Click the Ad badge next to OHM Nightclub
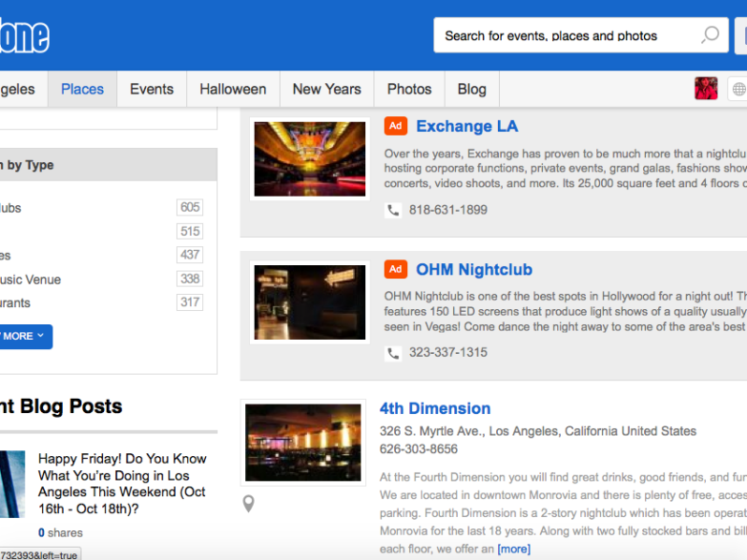This screenshot has height=560, width=747. click(395, 269)
